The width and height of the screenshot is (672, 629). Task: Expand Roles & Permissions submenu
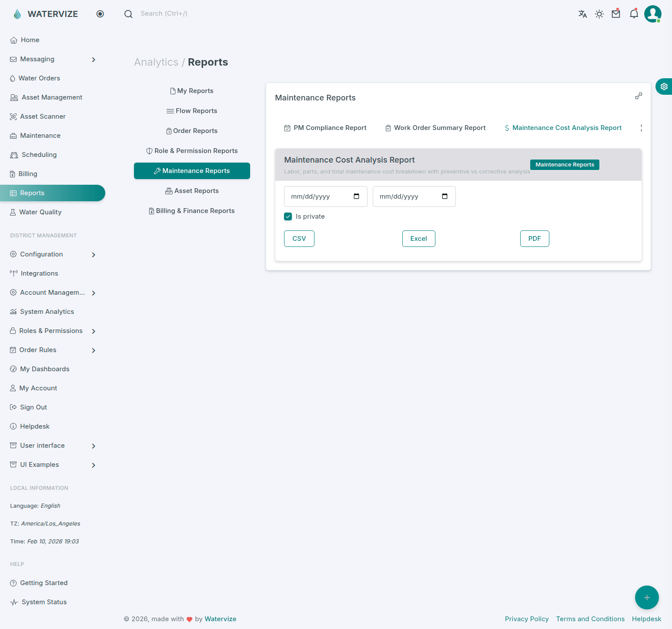click(x=94, y=331)
